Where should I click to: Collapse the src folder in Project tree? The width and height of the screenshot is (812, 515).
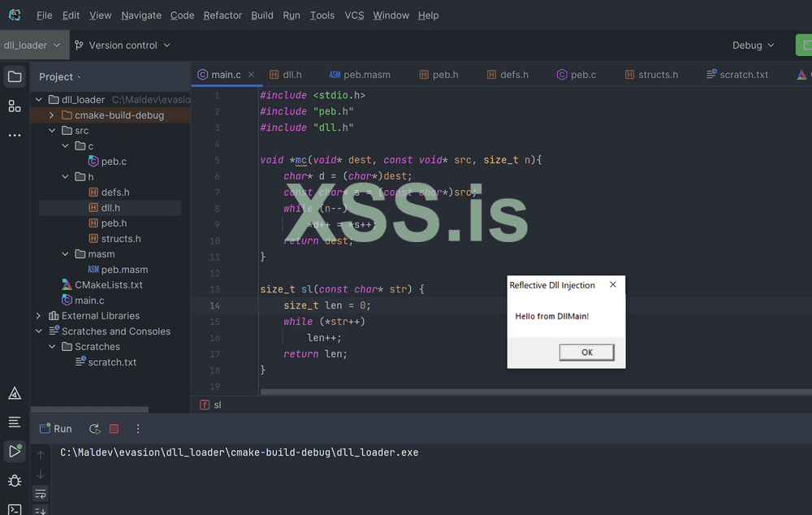pyautogui.click(x=52, y=131)
